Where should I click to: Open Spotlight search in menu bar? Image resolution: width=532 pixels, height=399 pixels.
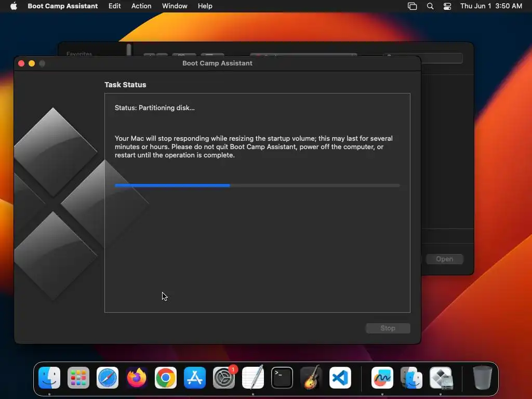click(x=430, y=6)
